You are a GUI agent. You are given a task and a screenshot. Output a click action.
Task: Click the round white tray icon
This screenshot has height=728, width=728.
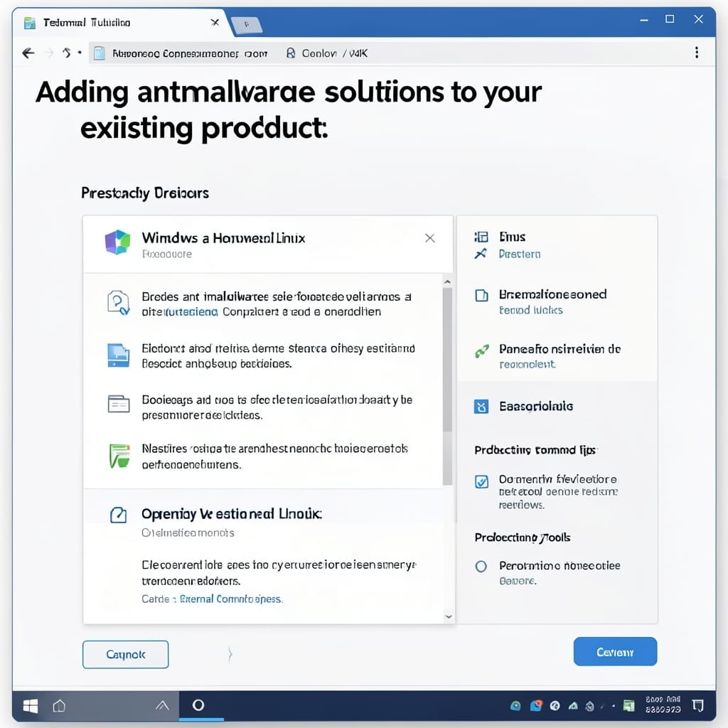click(555, 706)
